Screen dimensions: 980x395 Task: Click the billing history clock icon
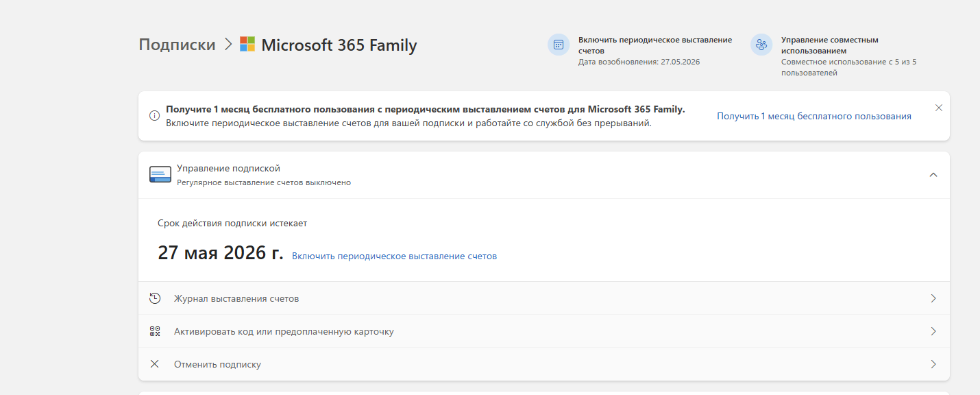coord(155,298)
